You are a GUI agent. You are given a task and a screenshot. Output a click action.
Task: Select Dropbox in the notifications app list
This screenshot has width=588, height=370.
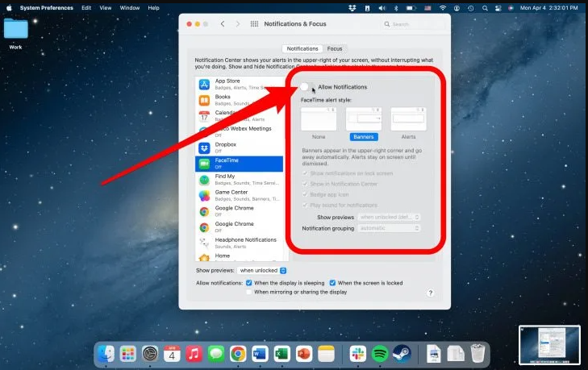[x=239, y=148]
